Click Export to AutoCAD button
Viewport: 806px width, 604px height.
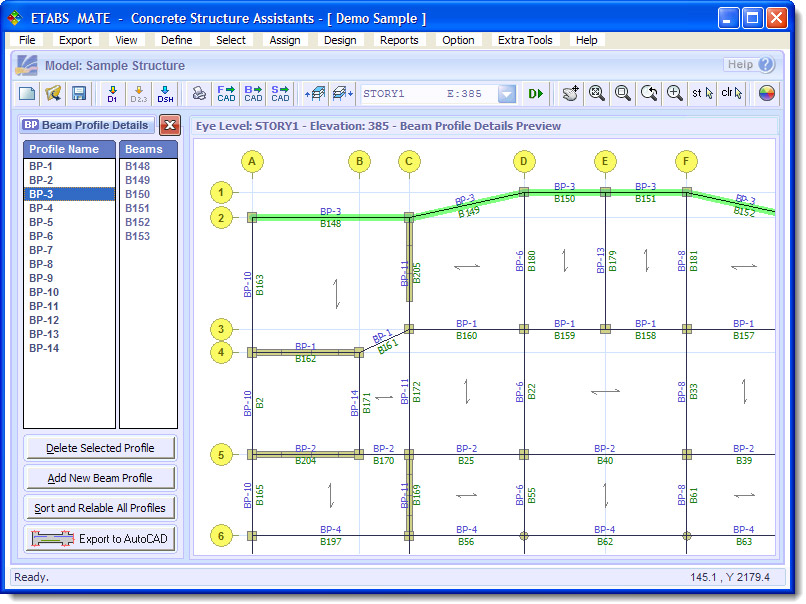(x=100, y=539)
